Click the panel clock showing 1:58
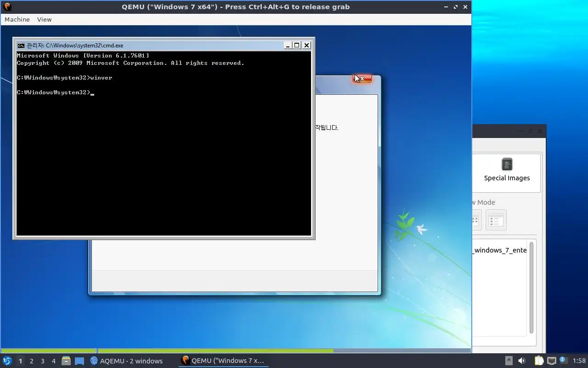Image resolution: width=588 pixels, height=368 pixels. click(579, 361)
